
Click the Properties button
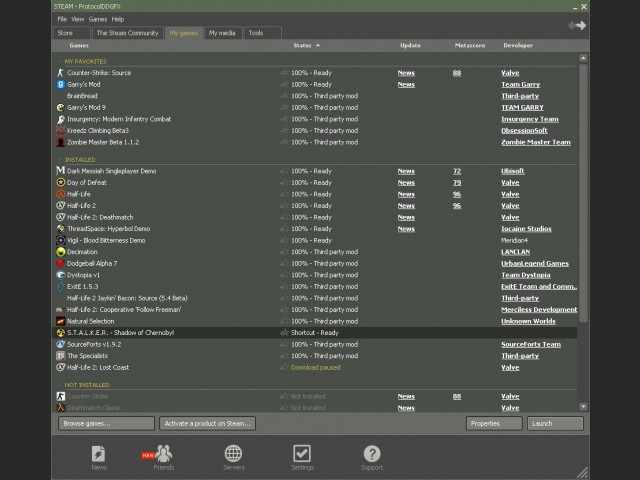click(494, 423)
